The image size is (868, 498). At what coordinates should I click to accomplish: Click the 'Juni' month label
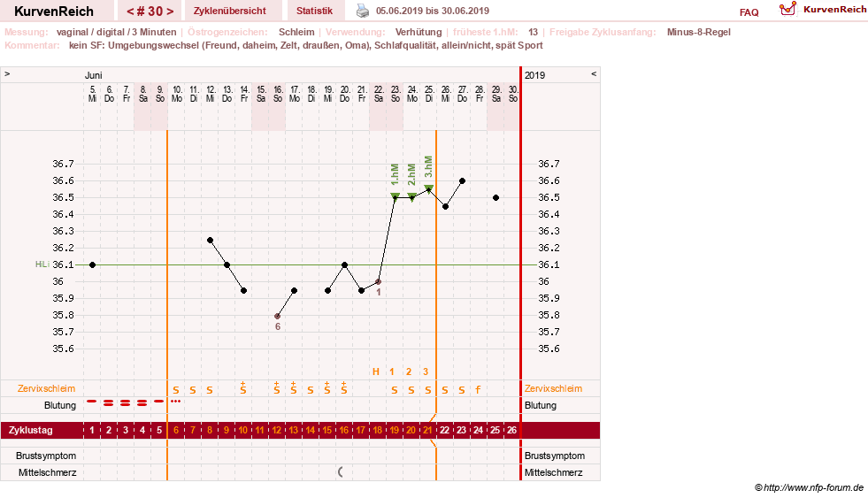click(93, 75)
